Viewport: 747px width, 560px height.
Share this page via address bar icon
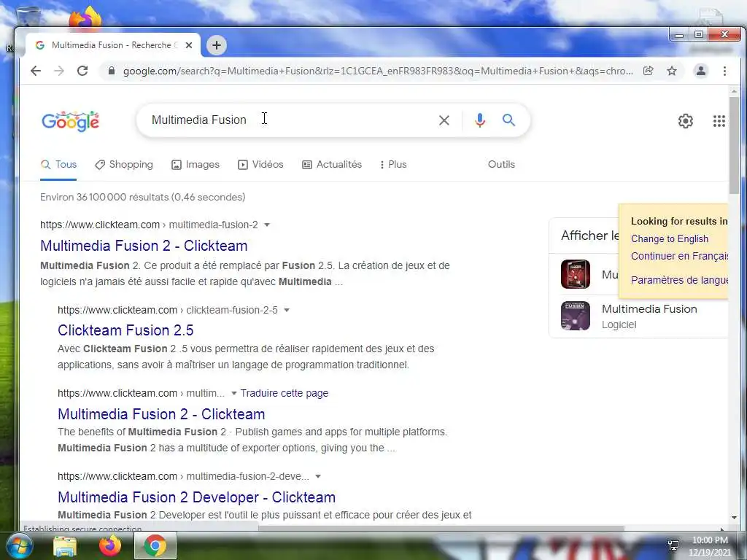[648, 71]
